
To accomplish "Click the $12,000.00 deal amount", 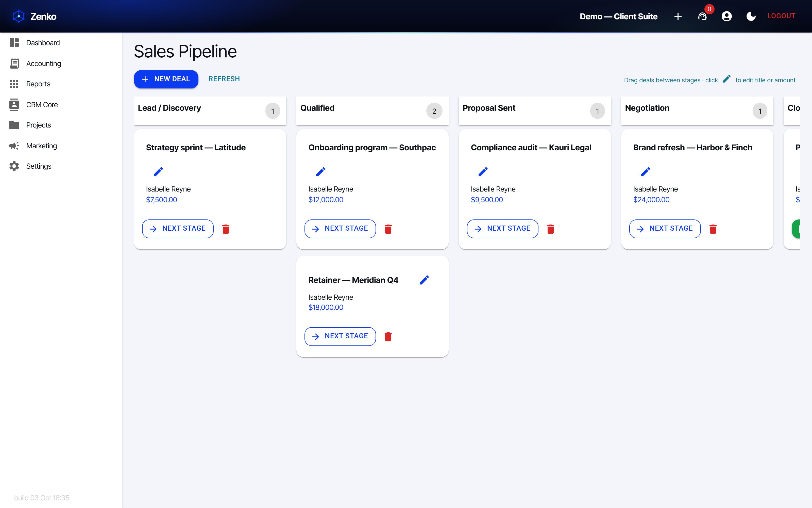I will (x=326, y=200).
